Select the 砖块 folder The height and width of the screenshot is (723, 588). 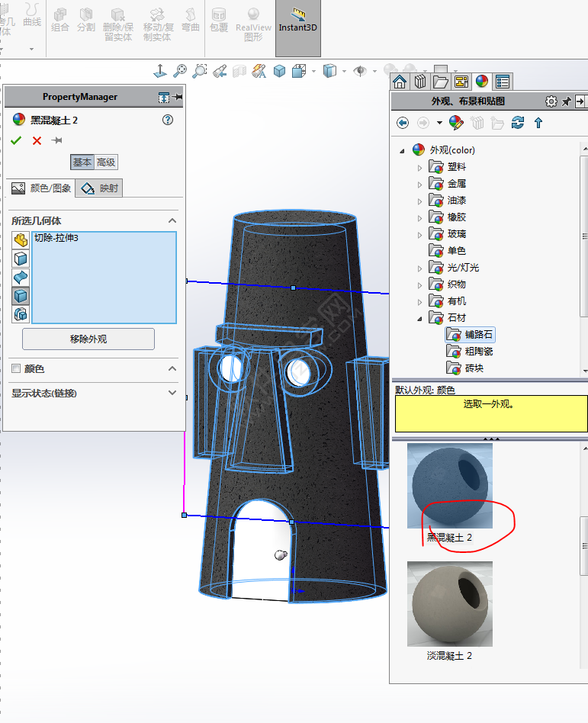pyautogui.click(x=465, y=368)
